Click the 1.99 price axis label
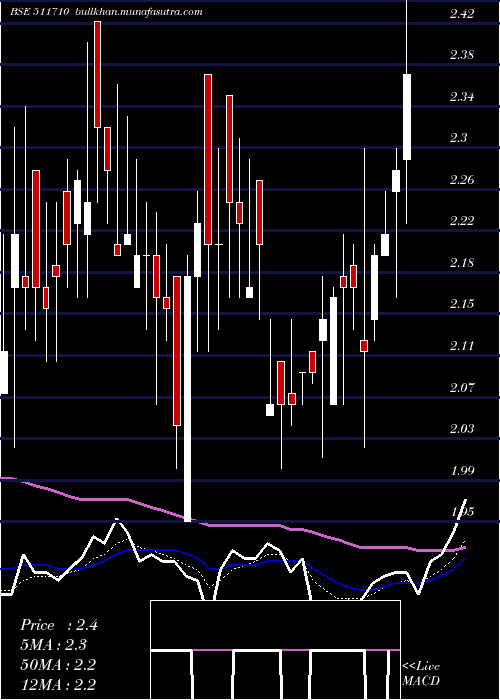This screenshot has width=500, height=700. [x=462, y=471]
